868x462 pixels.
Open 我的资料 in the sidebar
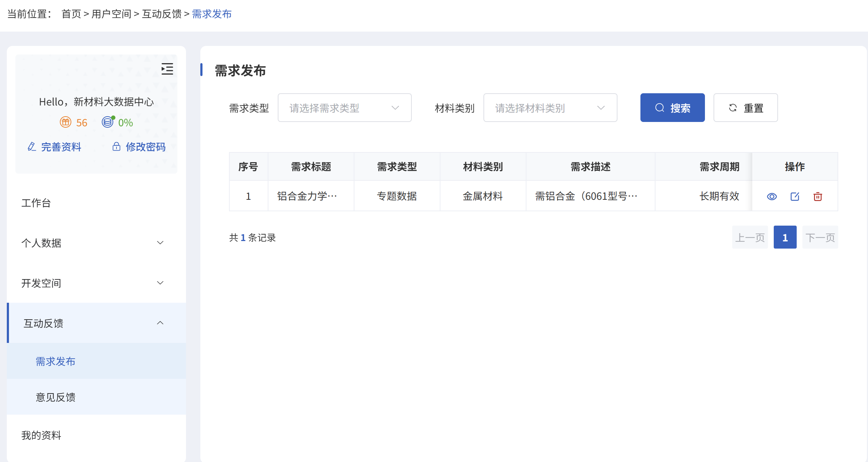[41, 435]
